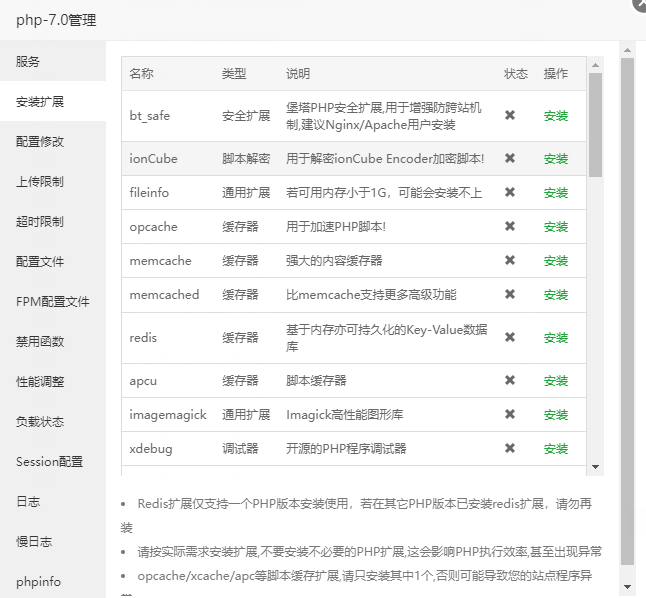Open the 慢日志 sidebar tab

click(53, 541)
